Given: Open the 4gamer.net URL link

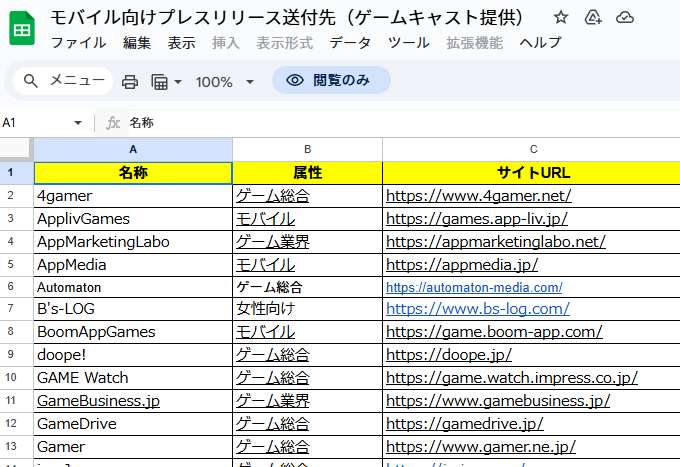Looking at the screenshot, I should point(479,196).
